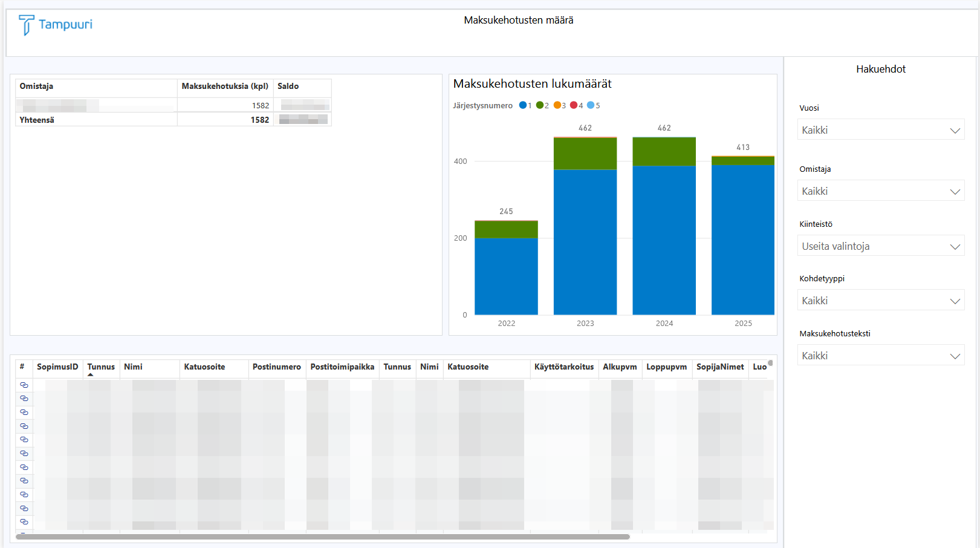Open the link icon in the last table row
The height and width of the screenshot is (548, 980).
pos(24,521)
